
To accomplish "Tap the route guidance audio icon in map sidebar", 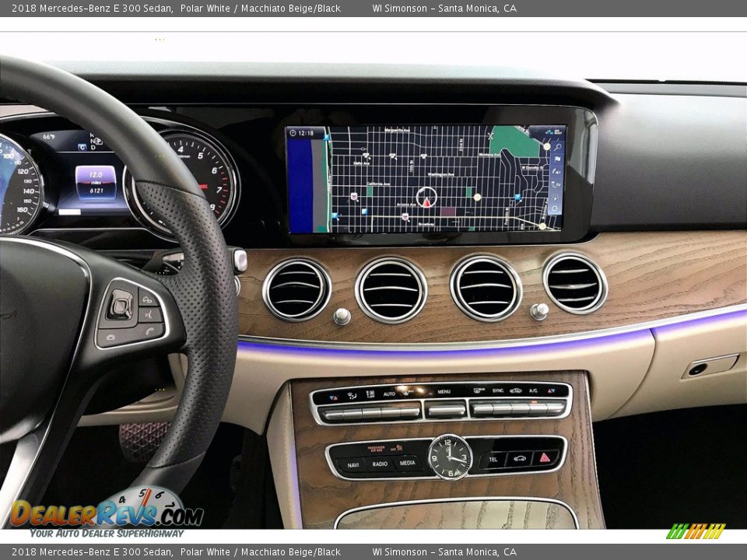I will click(x=556, y=171).
